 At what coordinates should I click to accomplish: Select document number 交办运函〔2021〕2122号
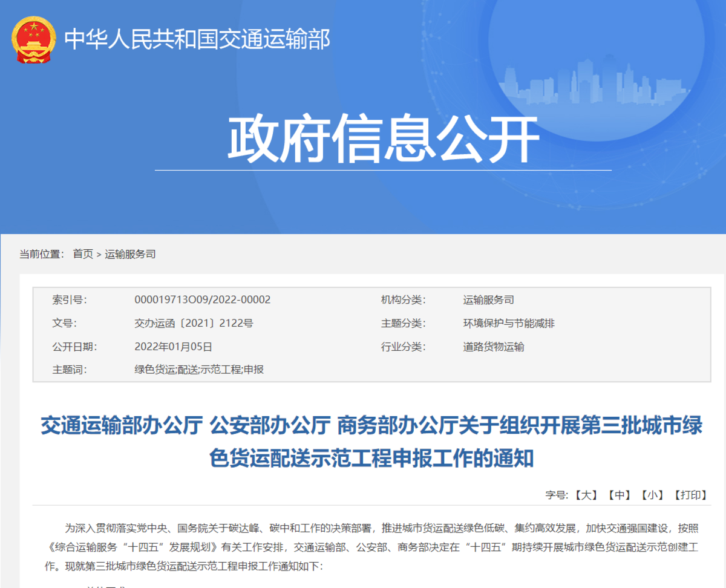pos(194,323)
